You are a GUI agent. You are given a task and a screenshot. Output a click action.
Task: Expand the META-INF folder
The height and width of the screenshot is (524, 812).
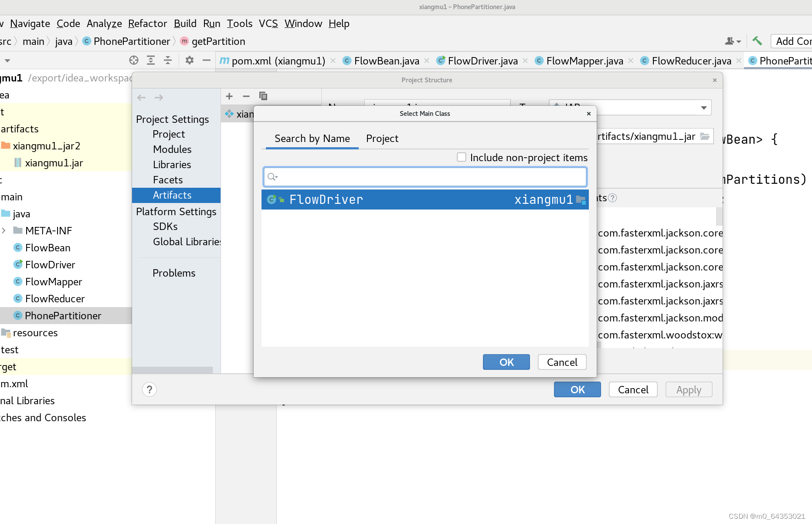pyautogui.click(x=4, y=230)
